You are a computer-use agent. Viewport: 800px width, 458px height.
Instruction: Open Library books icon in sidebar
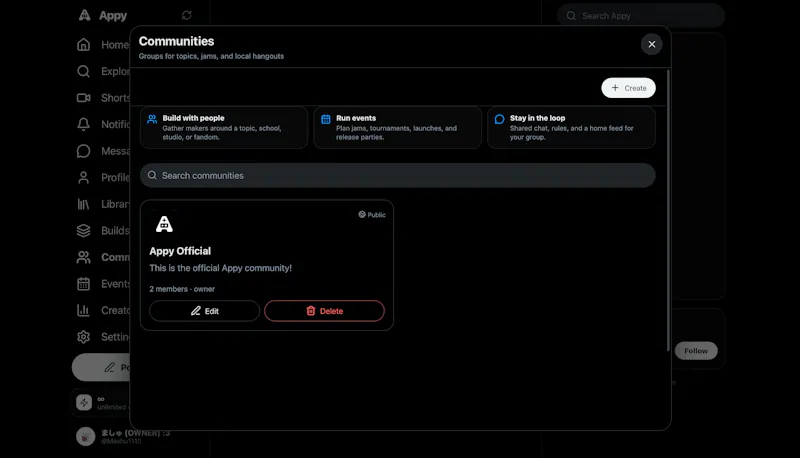[x=83, y=204]
